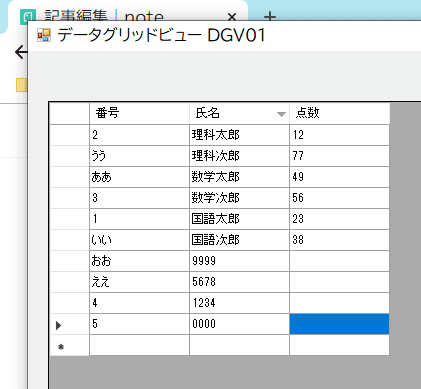
Task: Click the DGV01 window form icon
Action: click(x=44, y=35)
